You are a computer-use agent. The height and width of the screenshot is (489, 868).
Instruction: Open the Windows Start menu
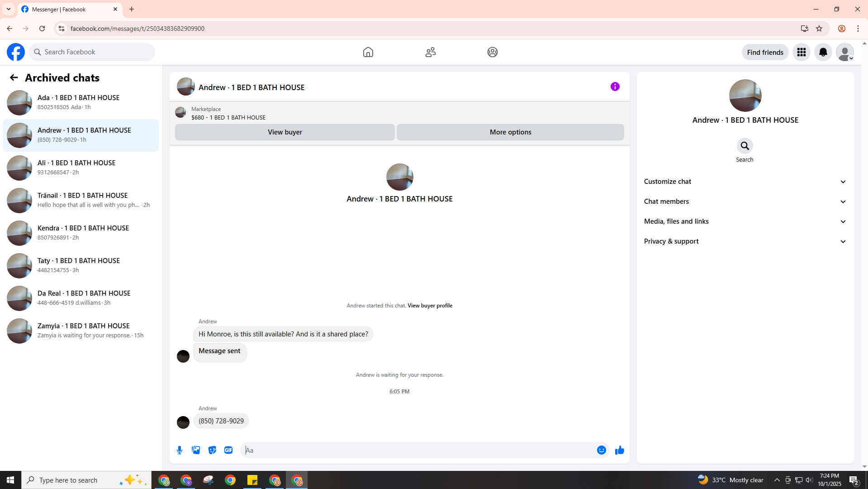pyautogui.click(x=10, y=480)
